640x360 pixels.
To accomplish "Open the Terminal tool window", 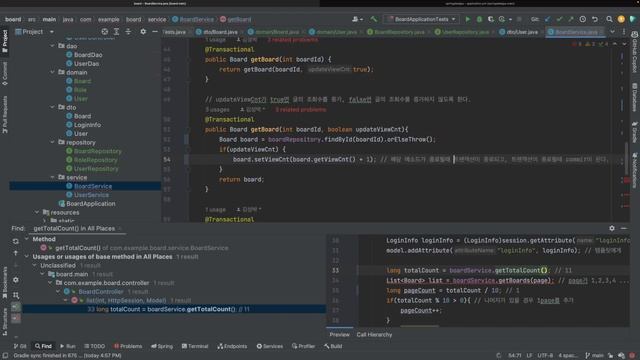I will [x=195, y=346].
